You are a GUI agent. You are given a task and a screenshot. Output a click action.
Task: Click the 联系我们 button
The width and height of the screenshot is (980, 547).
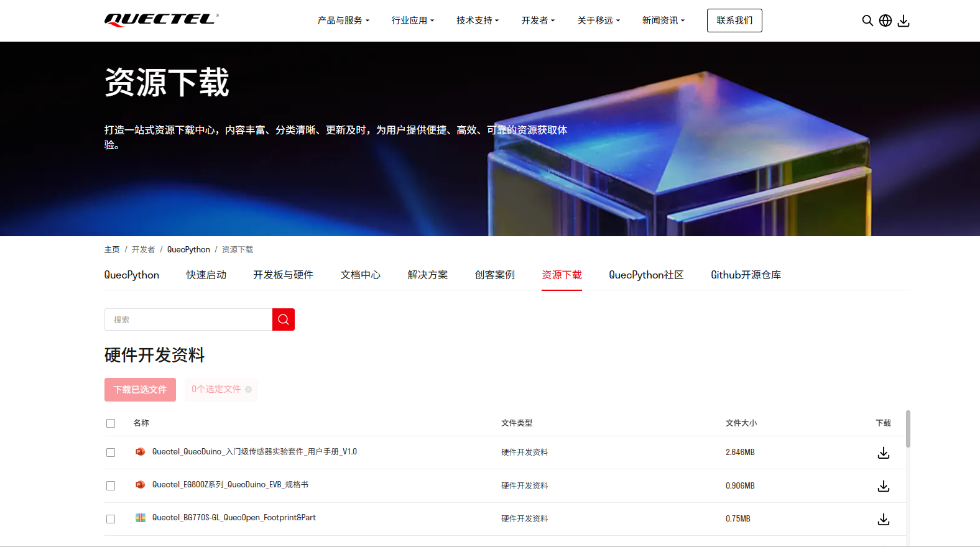pyautogui.click(x=734, y=21)
